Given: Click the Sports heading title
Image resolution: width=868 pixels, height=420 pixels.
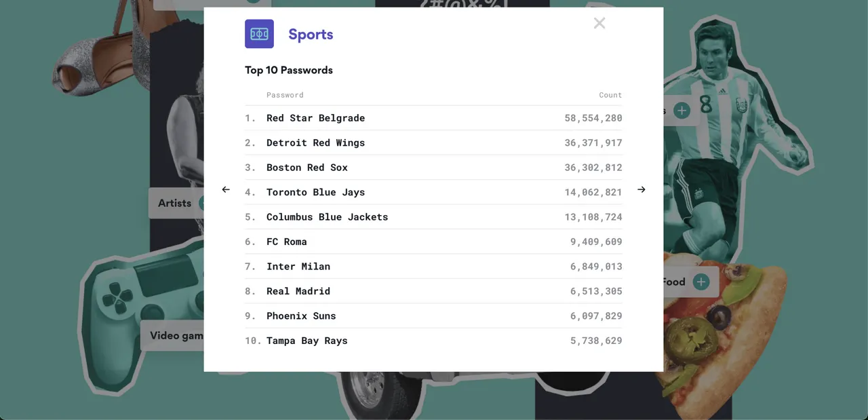Looking at the screenshot, I should coord(311,35).
